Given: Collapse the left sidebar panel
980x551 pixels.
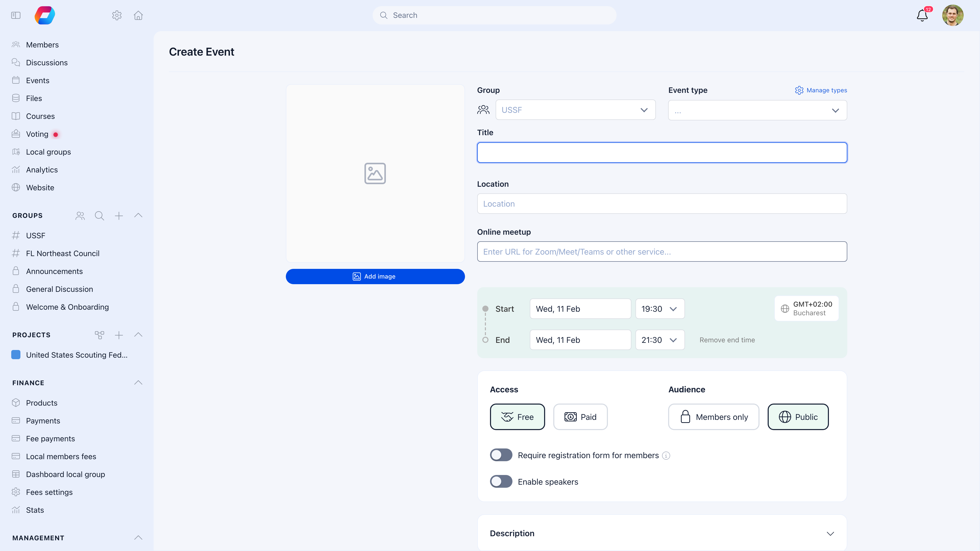Looking at the screenshot, I should (16, 15).
